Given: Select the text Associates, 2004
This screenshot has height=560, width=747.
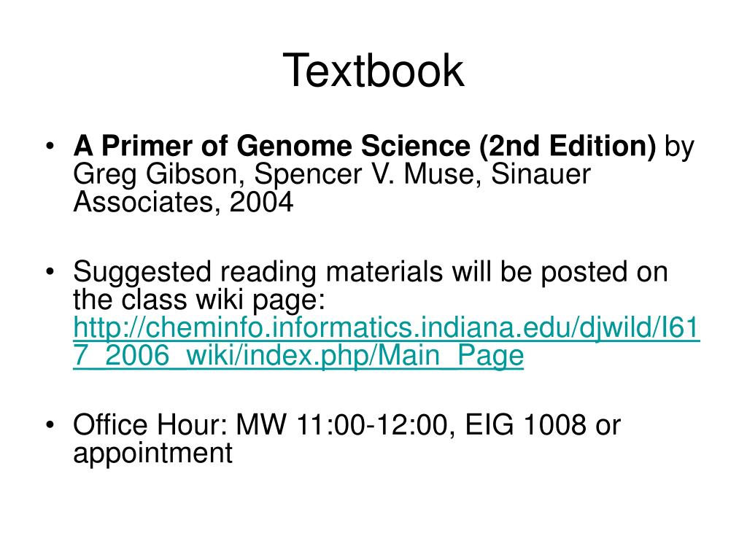Looking at the screenshot, I should [183, 202].
